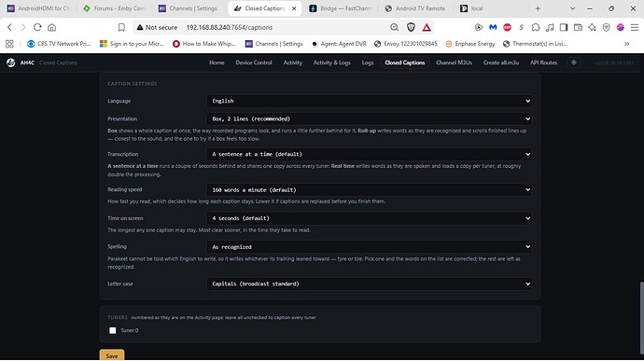
Task: Click the Not secure warning indicator
Action: click(x=157, y=27)
